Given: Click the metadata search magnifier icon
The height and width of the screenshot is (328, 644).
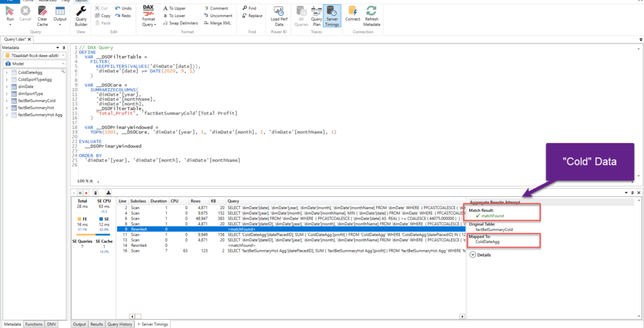Looking at the screenshot, I should pyautogui.click(x=63, y=72).
